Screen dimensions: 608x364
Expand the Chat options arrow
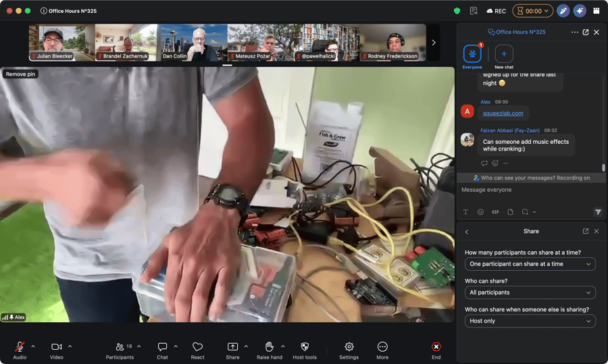[x=176, y=346]
